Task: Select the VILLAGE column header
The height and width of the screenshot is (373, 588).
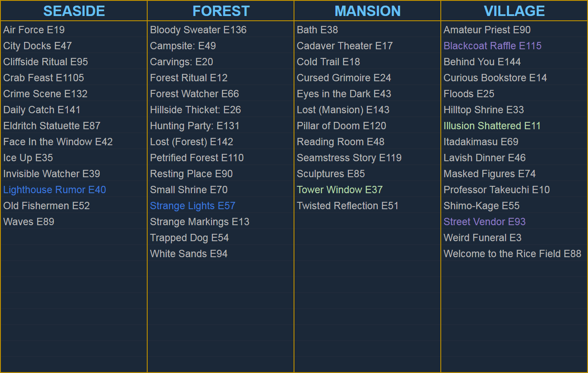Action: [514, 11]
